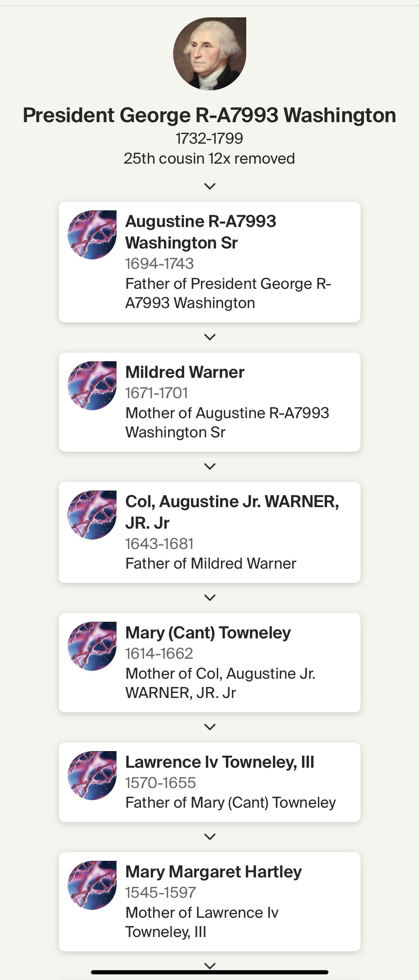Click chevron above Mary Margaret Hartley card
The height and width of the screenshot is (980, 419).
(x=210, y=836)
